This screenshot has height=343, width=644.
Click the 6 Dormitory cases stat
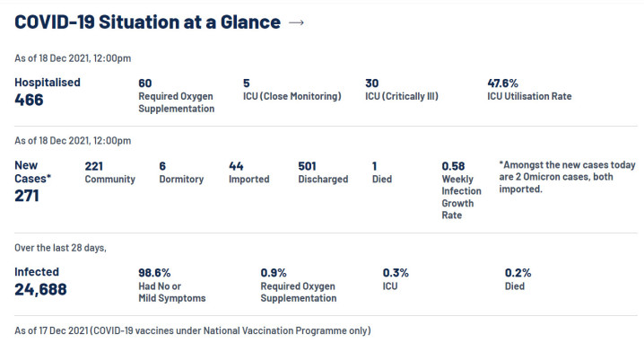pos(181,172)
